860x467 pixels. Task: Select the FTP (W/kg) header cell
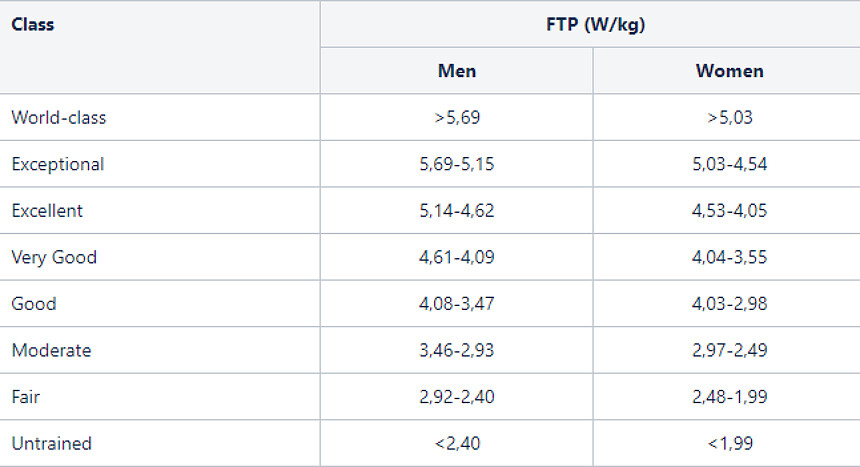tap(596, 25)
